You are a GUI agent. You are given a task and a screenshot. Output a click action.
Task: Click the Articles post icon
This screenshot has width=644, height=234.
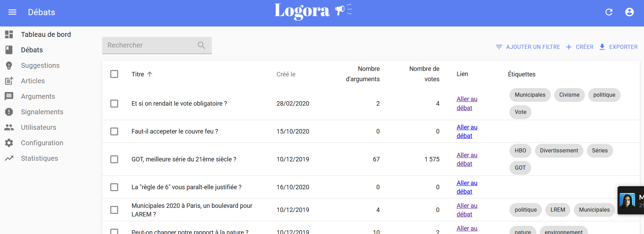(9, 81)
